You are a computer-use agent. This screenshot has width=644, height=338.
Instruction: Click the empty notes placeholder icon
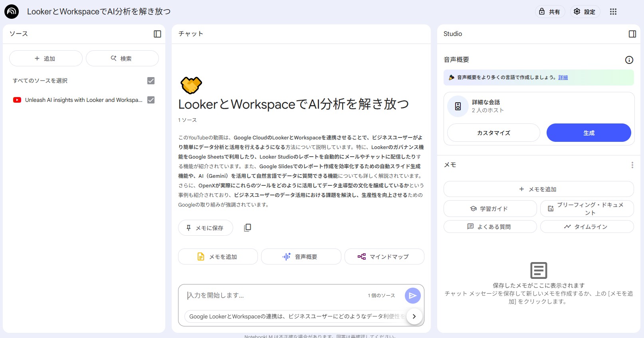539,270
